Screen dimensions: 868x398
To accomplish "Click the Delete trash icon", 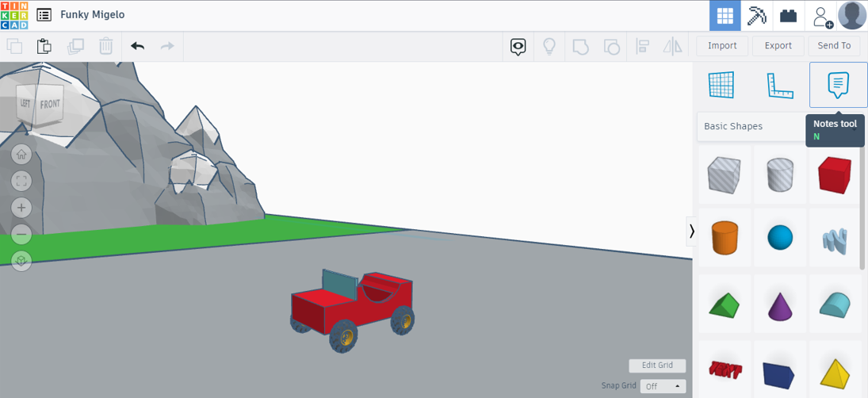I will tap(105, 47).
